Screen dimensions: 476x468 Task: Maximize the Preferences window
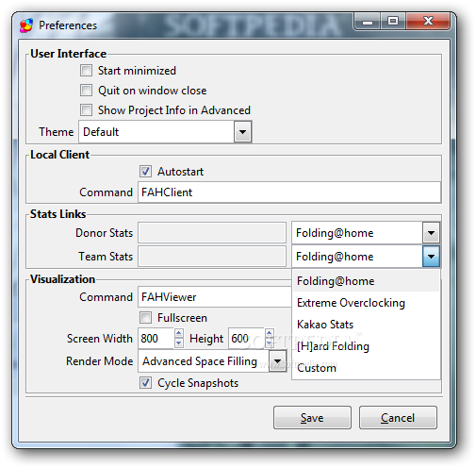[393, 22]
